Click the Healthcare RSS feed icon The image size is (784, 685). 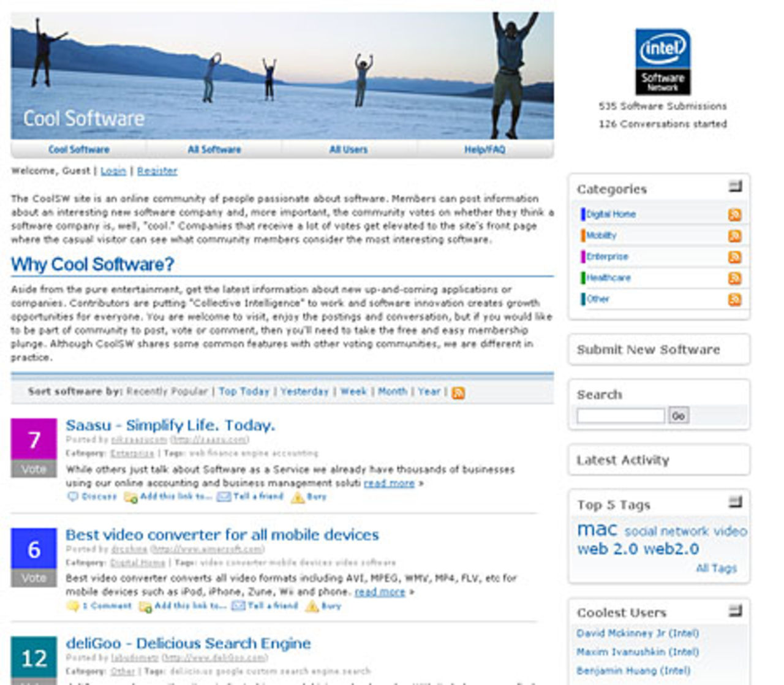coord(734,278)
